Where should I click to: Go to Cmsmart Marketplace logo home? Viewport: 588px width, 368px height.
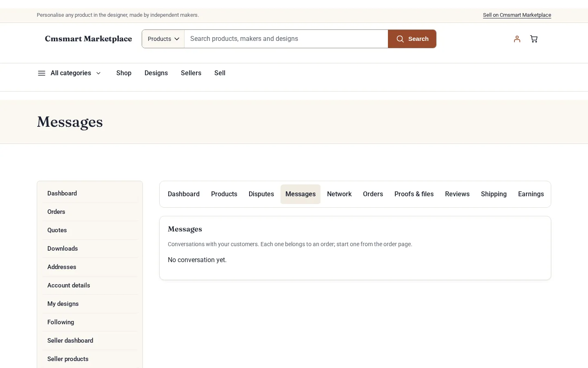[x=89, y=39]
